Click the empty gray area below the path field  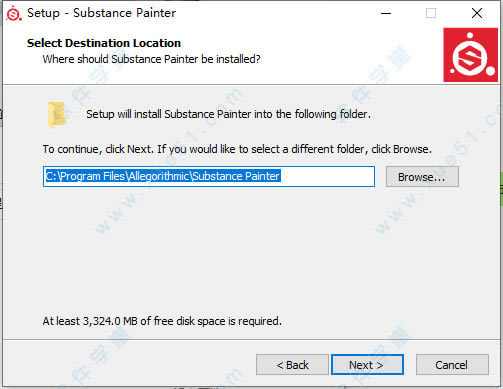250,250
